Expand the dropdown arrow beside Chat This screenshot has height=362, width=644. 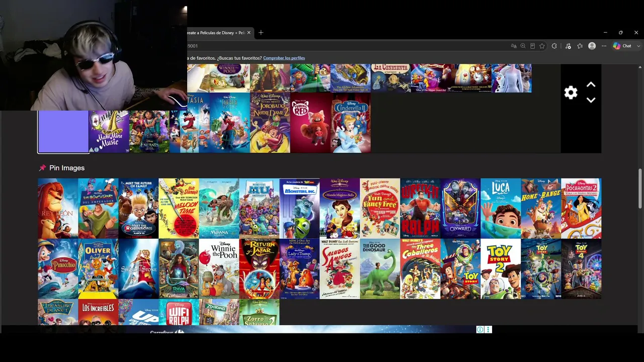tap(638, 46)
